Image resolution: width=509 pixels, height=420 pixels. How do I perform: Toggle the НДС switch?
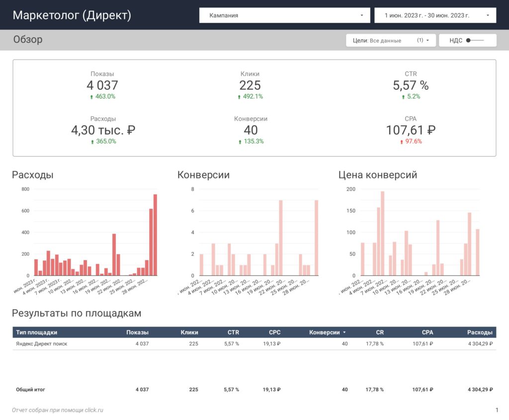475,40
